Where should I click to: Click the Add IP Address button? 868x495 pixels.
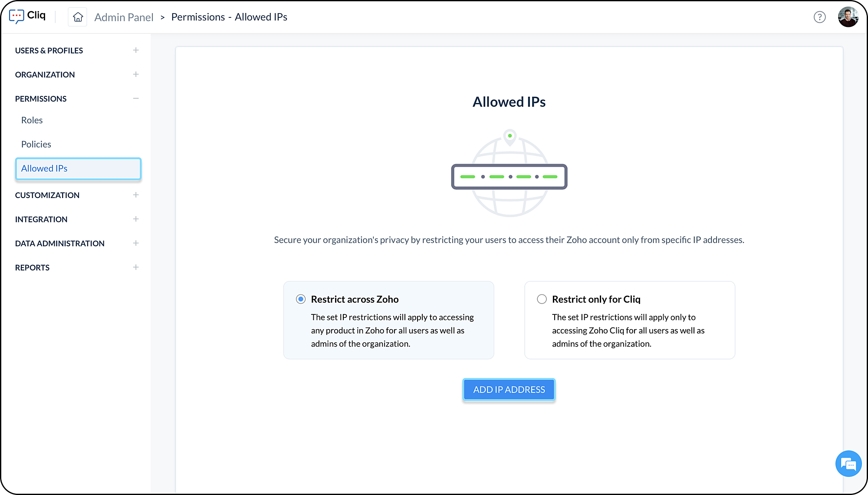coord(509,389)
